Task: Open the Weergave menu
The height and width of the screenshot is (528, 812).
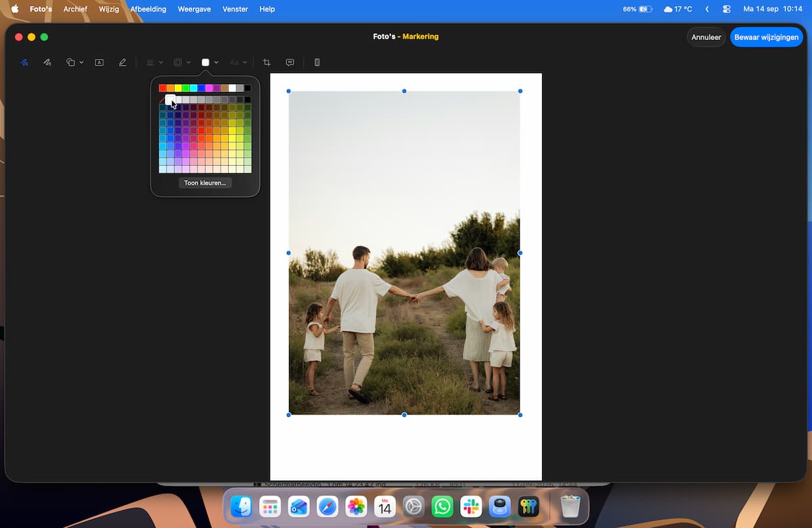Action: click(194, 9)
